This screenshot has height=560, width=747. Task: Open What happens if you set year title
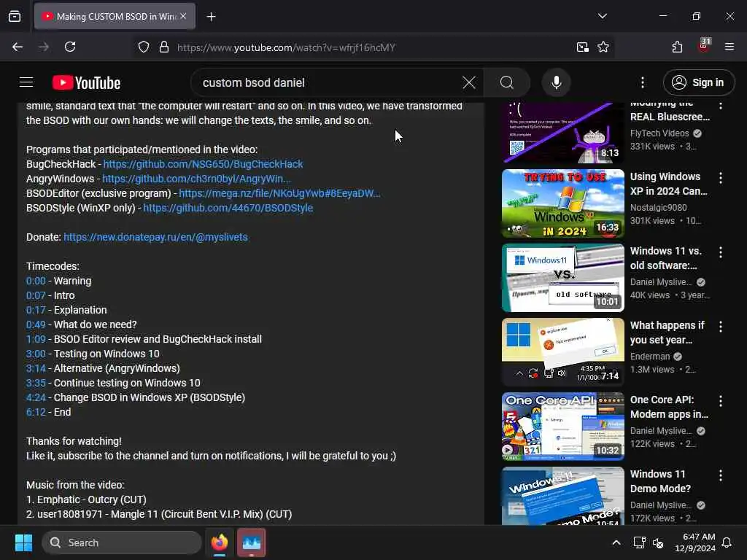pos(667,332)
